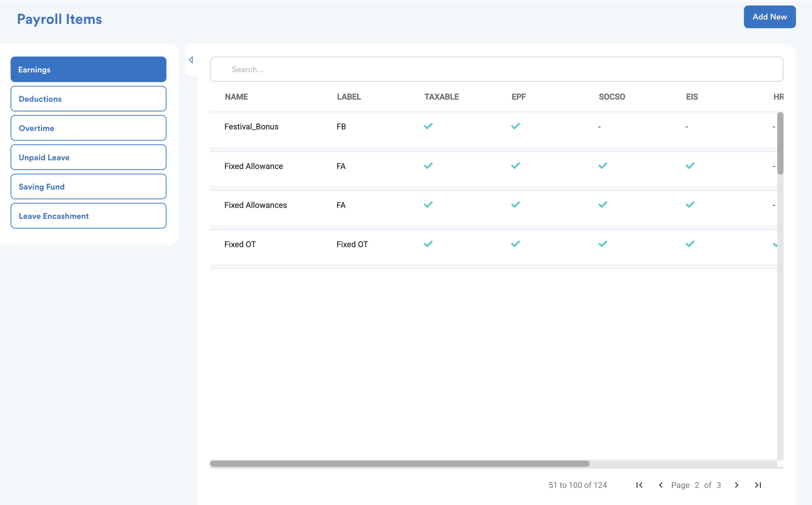Click Fixed Allowance EPF checkmark
The width and height of the screenshot is (812, 505).
point(515,166)
